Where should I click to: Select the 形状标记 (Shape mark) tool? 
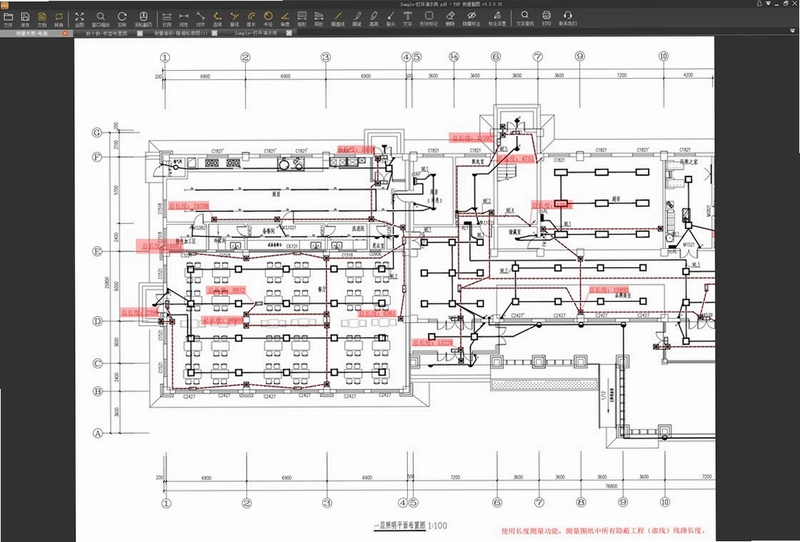tap(429, 19)
